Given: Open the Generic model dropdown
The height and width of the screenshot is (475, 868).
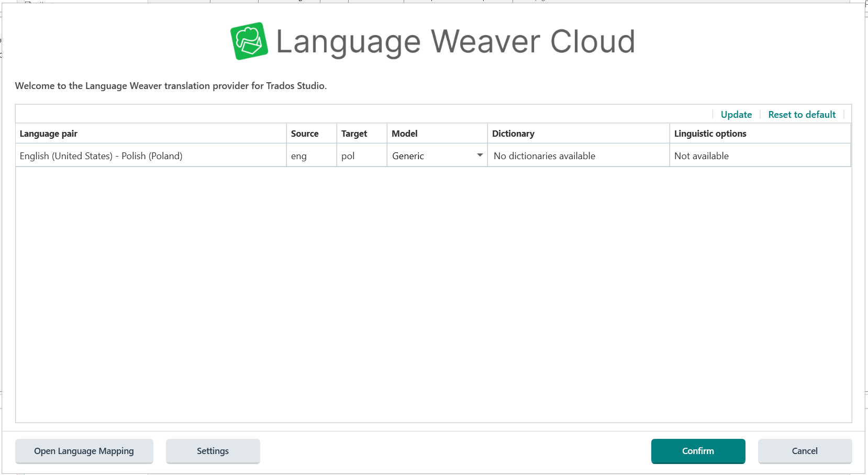Looking at the screenshot, I should point(437,156).
